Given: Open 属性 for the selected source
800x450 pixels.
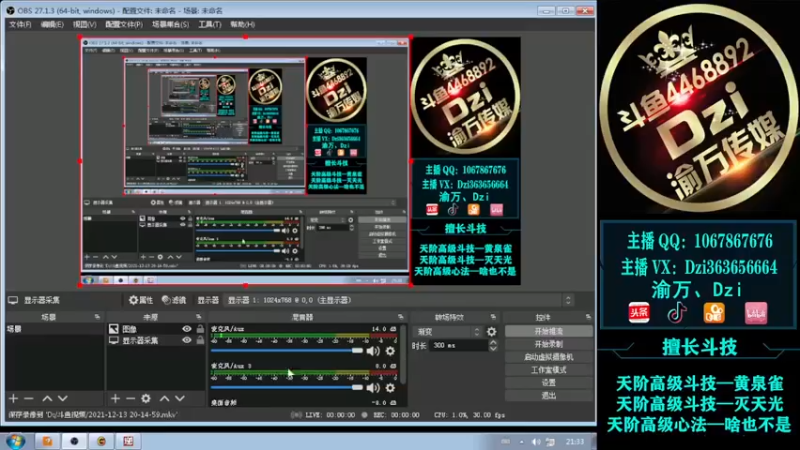Looking at the screenshot, I should [141, 301].
